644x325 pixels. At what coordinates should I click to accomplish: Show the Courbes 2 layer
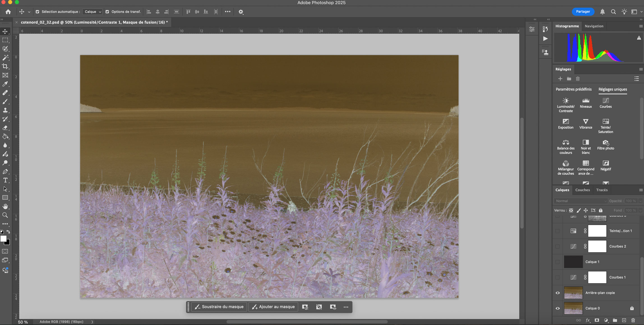click(557, 246)
